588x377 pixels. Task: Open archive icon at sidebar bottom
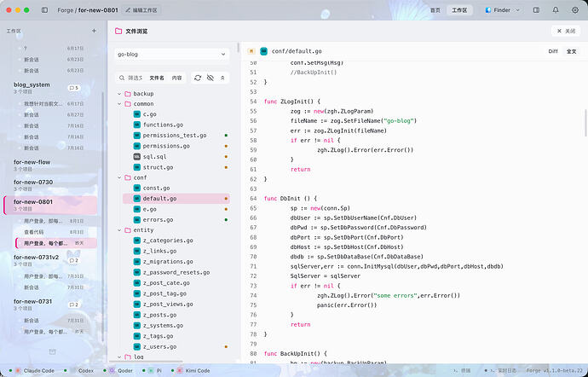pyautogui.click(x=53, y=352)
